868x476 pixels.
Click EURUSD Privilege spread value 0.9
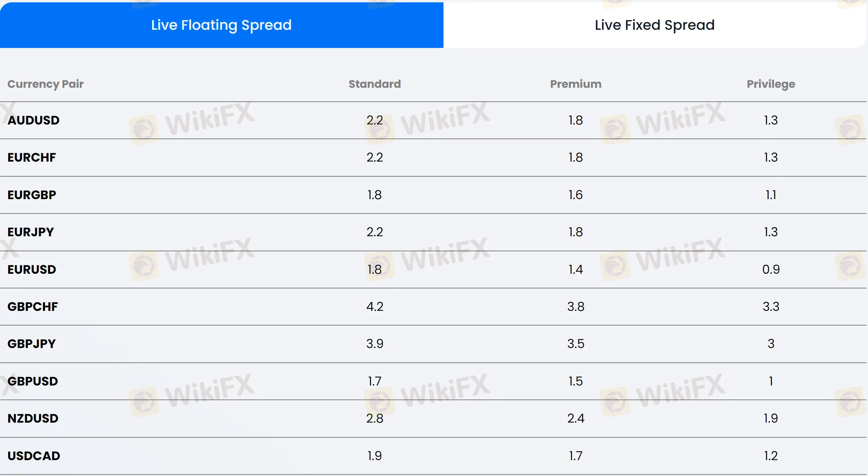tap(771, 270)
